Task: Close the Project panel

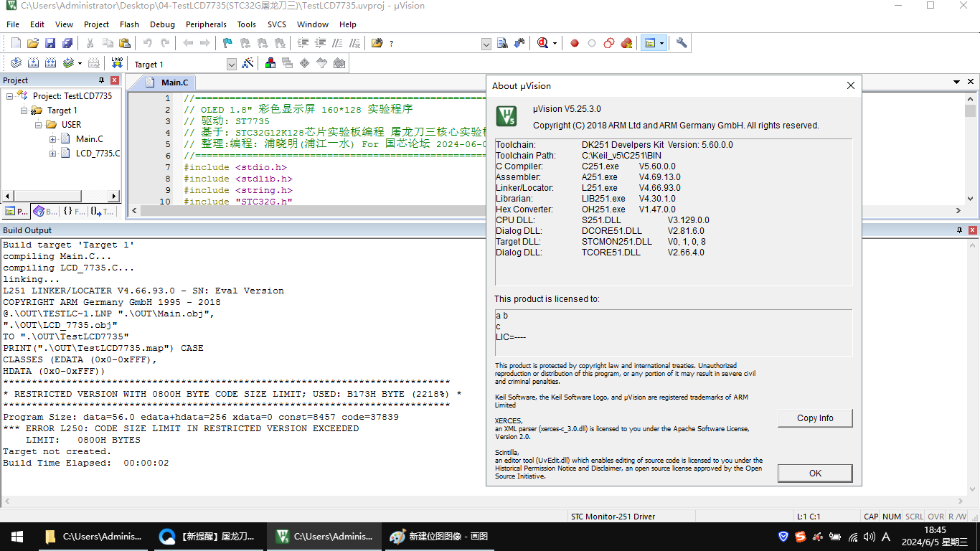Action: [x=113, y=80]
